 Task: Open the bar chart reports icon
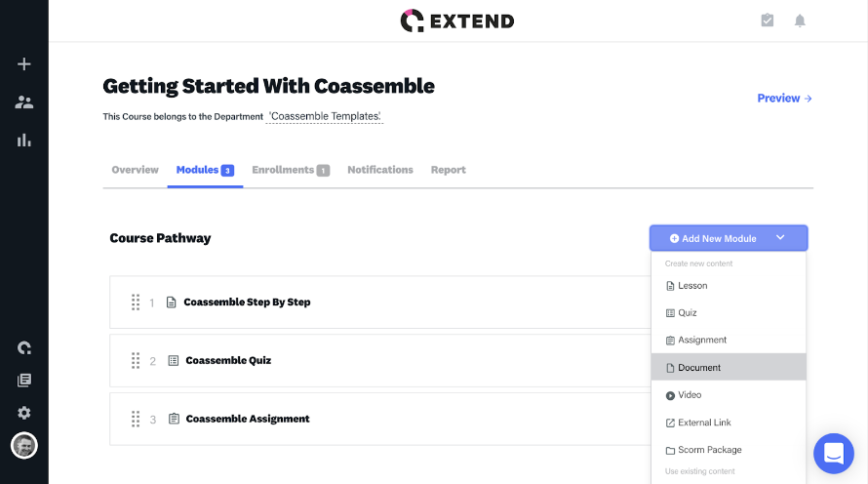pyautogui.click(x=24, y=141)
